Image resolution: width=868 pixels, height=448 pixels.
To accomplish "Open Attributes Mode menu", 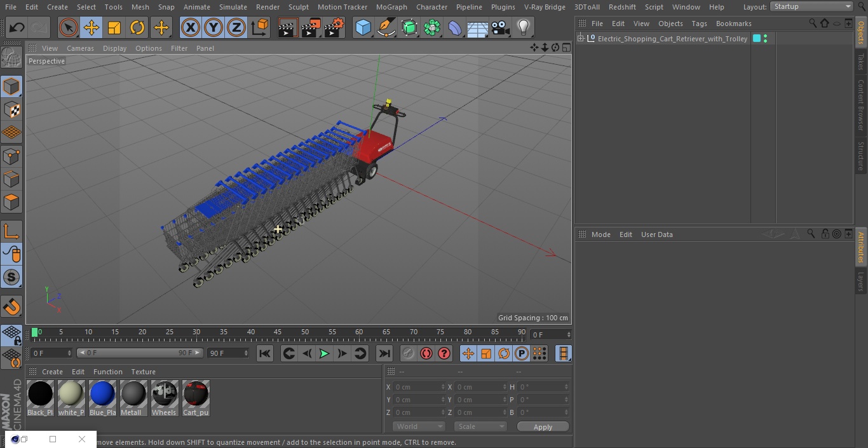I will click(x=600, y=234).
